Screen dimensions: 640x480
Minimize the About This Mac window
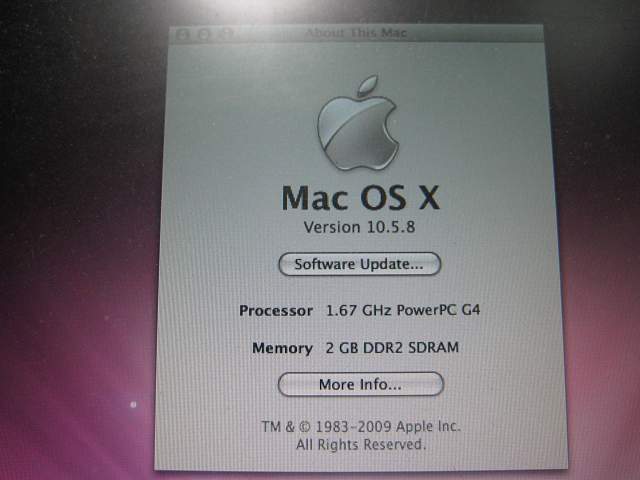(x=203, y=34)
